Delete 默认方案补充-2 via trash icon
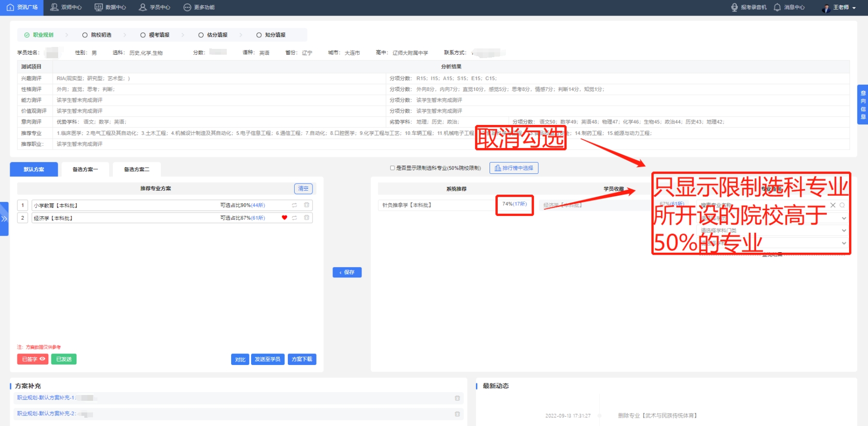The width and height of the screenshot is (868, 426). click(x=457, y=414)
